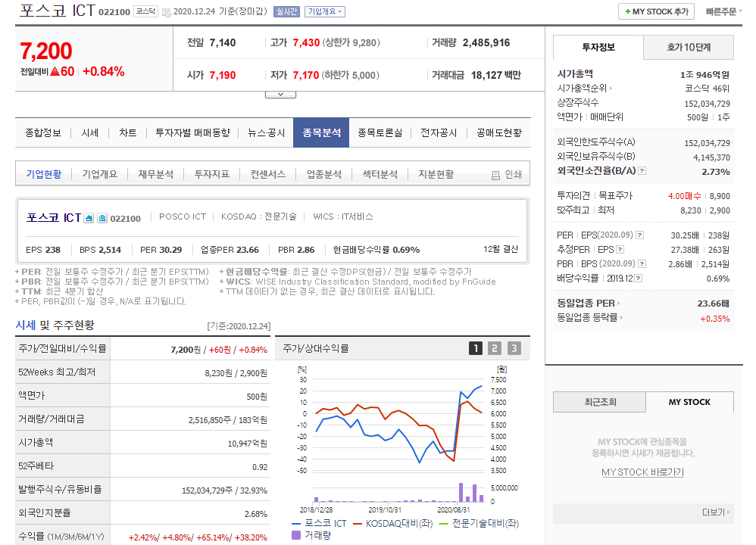Select the 기업개요 sub-tab
This screenshot has width=756, height=545.
(x=100, y=174)
